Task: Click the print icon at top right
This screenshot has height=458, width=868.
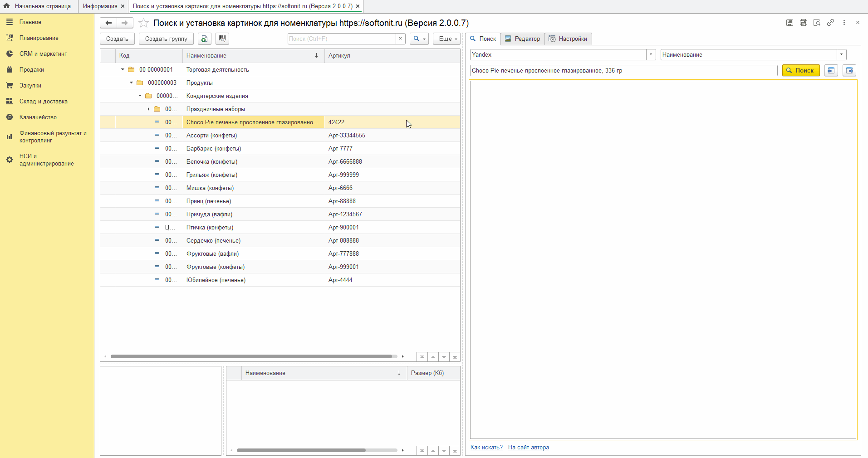Action: (804, 23)
